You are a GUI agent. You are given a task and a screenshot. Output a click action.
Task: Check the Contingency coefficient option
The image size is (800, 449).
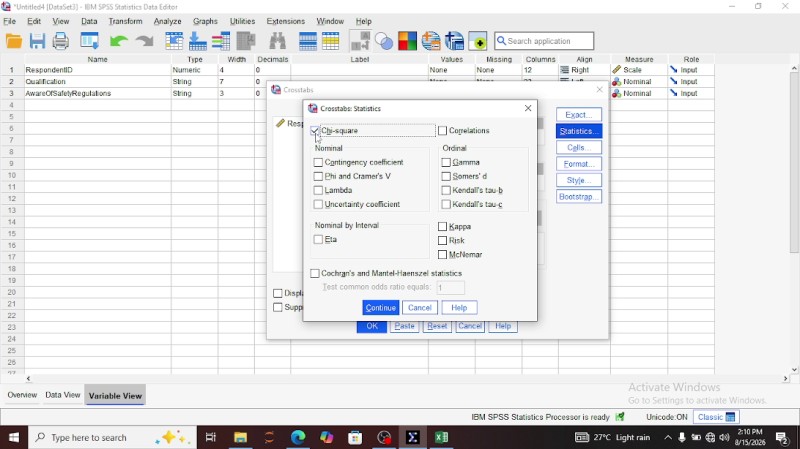318,162
